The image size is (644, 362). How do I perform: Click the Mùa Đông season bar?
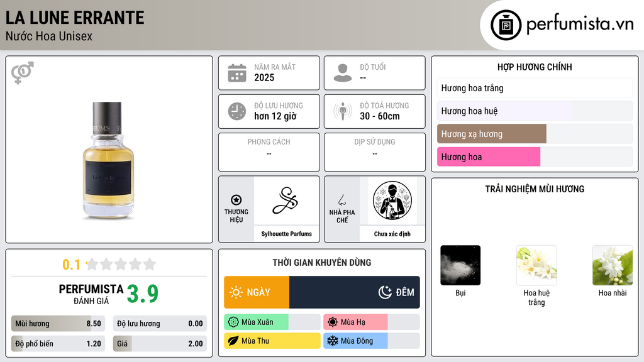point(371,341)
